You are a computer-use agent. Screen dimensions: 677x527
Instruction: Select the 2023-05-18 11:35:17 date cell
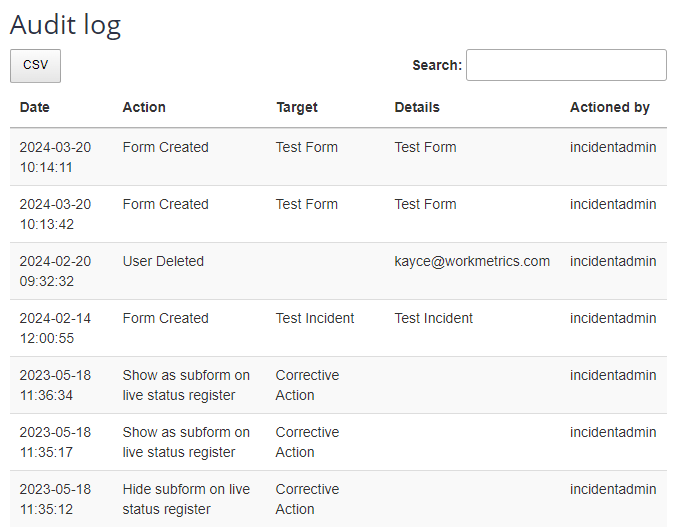click(55, 442)
